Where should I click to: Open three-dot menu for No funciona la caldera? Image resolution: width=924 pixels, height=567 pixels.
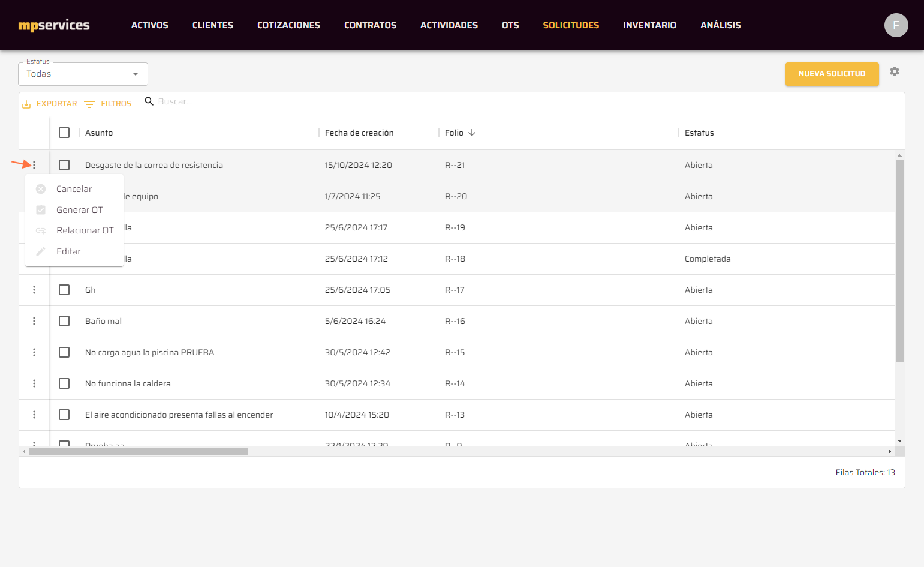coord(34,383)
